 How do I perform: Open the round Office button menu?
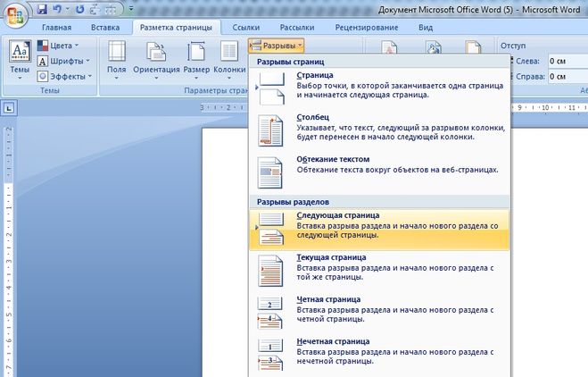point(15,14)
